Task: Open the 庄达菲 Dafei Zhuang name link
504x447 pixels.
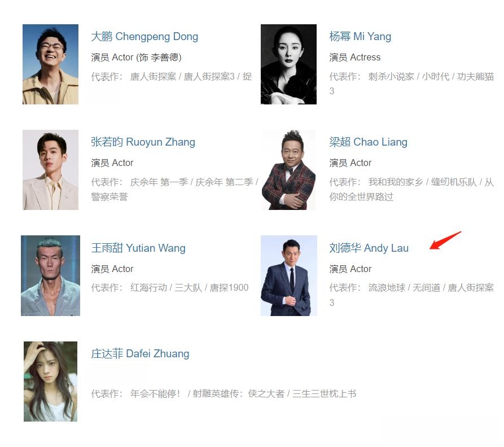Action: pyautogui.click(x=140, y=354)
